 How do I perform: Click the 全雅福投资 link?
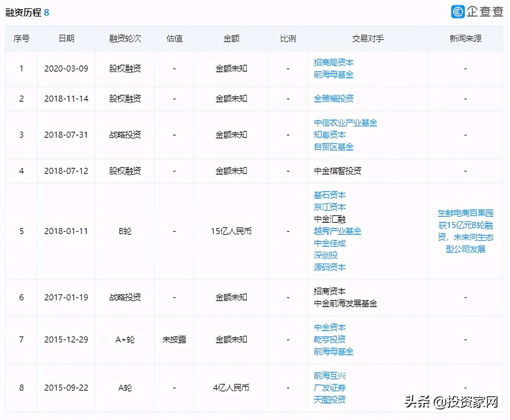[x=333, y=99]
